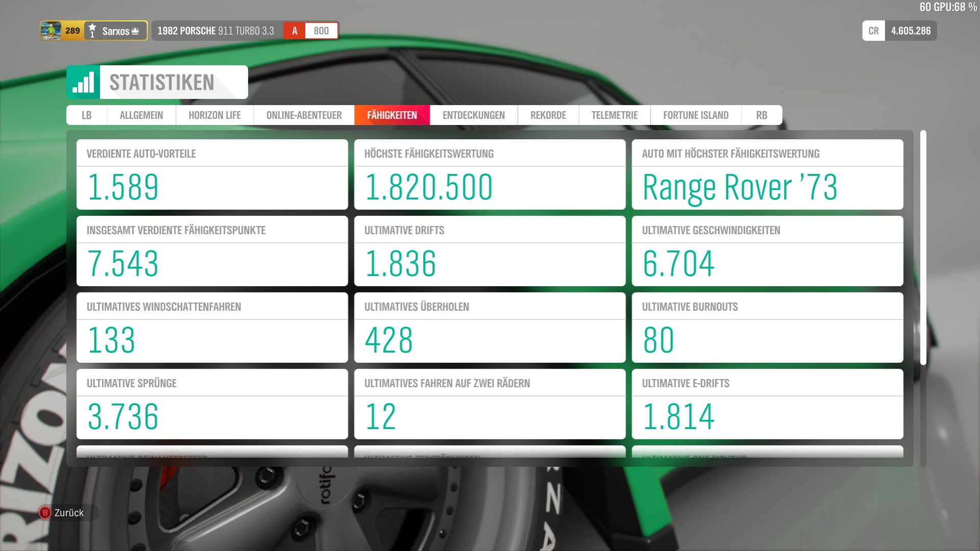980x551 pixels.
Task: Click the green Statistiken bar-chart icon
Action: point(83,82)
